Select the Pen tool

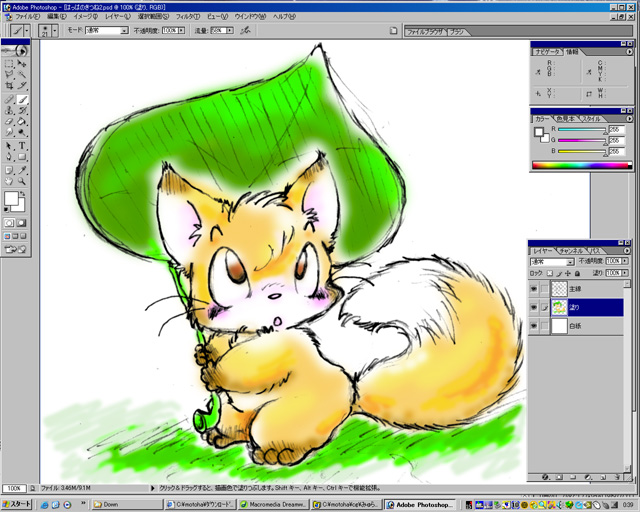click(9, 157)
